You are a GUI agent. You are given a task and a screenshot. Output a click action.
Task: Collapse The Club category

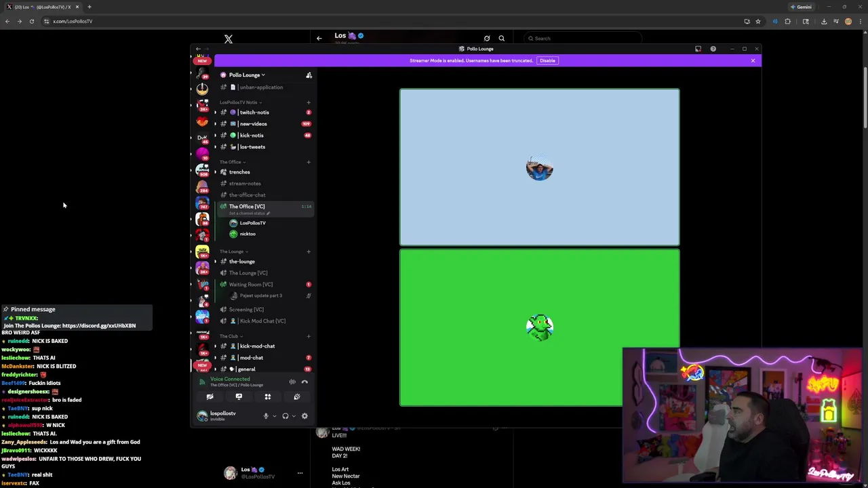click(x=231, y=336)
